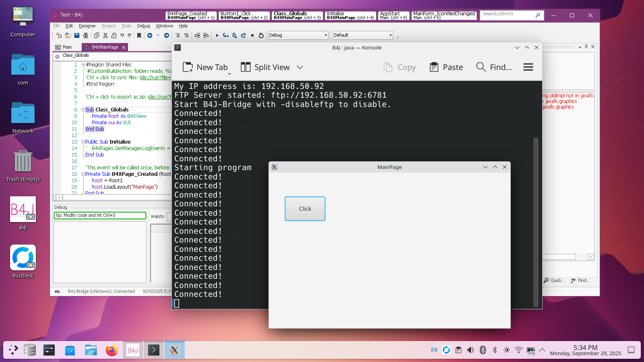Open the New Tab dropdown arrow in Konsole
The height and width of the screenshot is (362, 644).
coord(229,74)
